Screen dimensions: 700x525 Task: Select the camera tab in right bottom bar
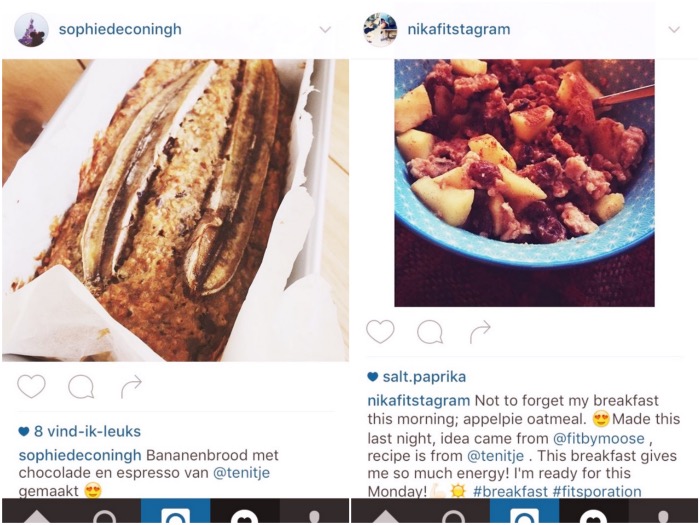pos(524,512)
